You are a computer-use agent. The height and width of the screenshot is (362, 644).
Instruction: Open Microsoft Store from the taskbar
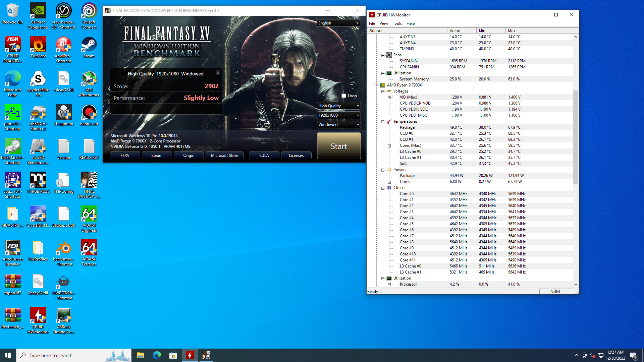click(x=173, y=355)
